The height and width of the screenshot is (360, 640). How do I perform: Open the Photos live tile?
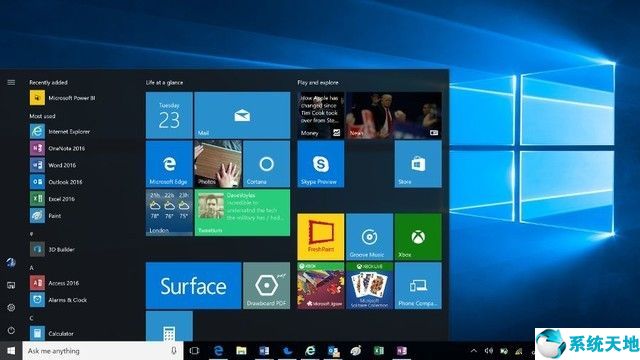pyautogui.click(x=218, y=164)
